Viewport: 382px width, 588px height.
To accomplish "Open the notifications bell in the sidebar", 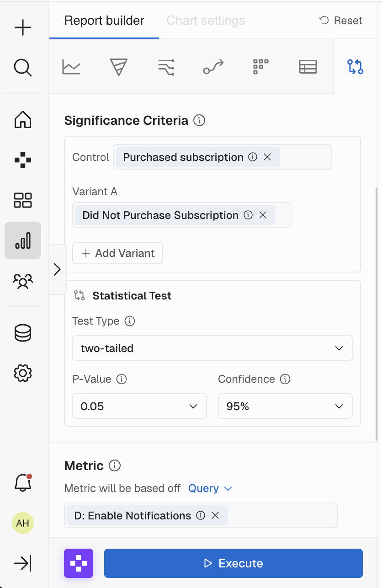I will click(23, 482).
